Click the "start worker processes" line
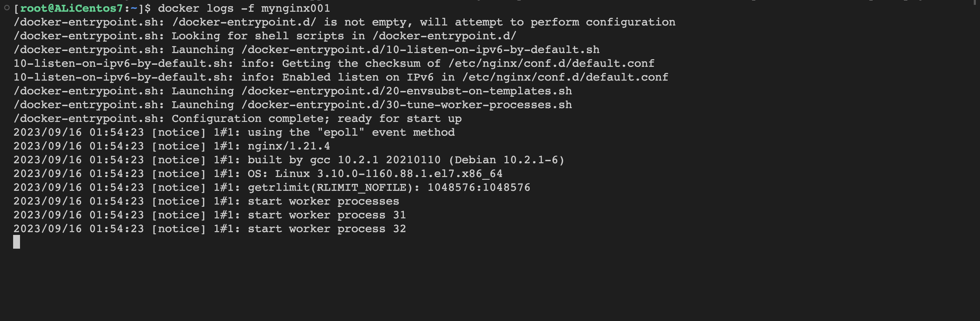This screenshot has width=980, height=321. click(323, 201)
